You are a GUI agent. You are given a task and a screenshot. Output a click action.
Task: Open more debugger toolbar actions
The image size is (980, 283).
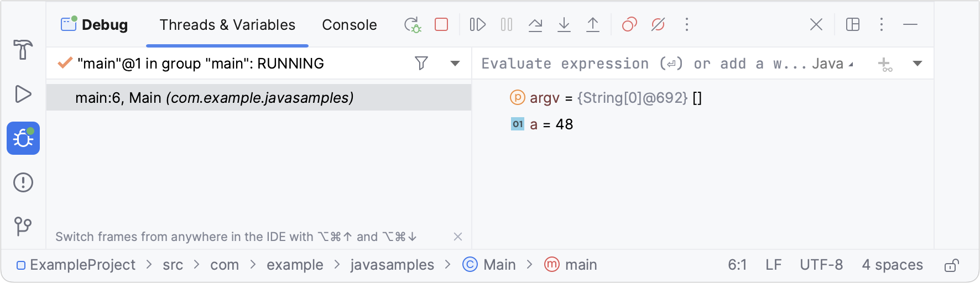coord(687,24)
